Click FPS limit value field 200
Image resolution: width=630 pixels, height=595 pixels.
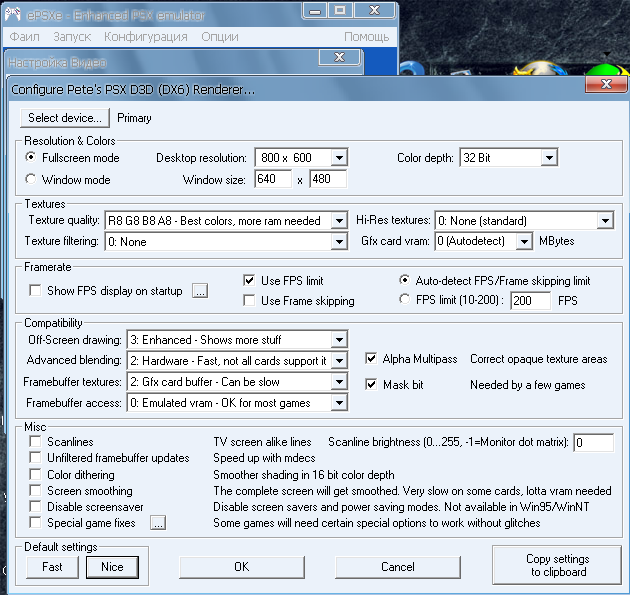530,300
